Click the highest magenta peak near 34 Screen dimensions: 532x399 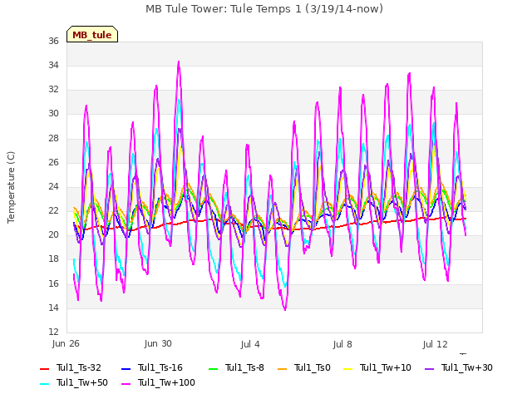[x=179, y=62]
